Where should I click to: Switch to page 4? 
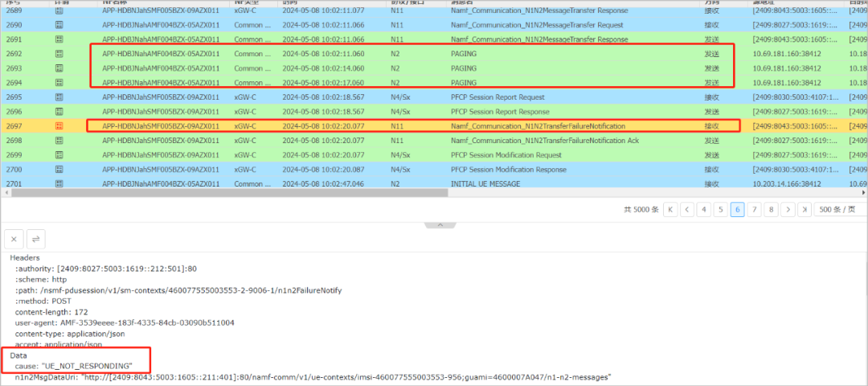704,210
